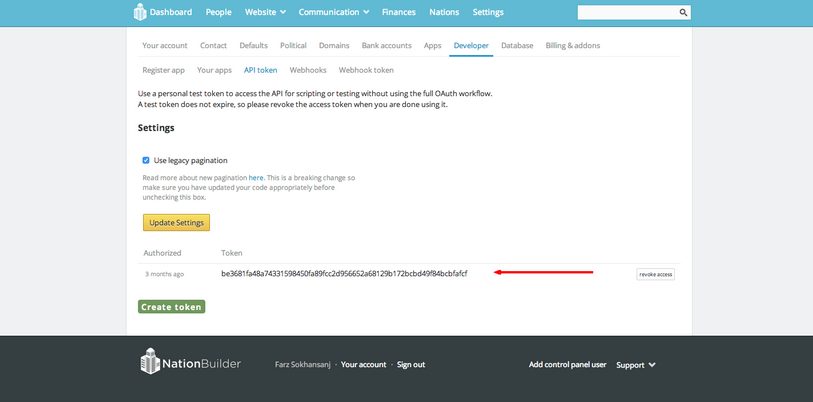This screenshot has width=813, height=402.
Task: Click the API token string beginning be3681fa
Action: click(344, 273)
